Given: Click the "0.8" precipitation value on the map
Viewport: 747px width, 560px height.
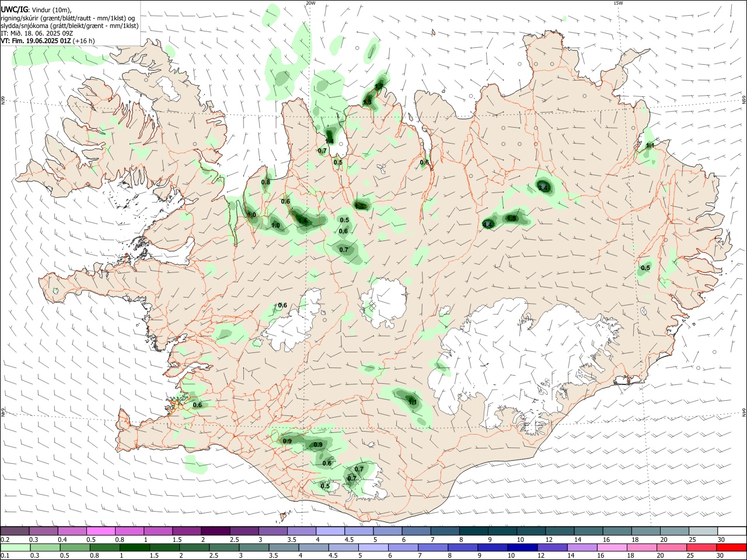Looking at the screenshot, I should pyautogui.click(x=266, y=182).
